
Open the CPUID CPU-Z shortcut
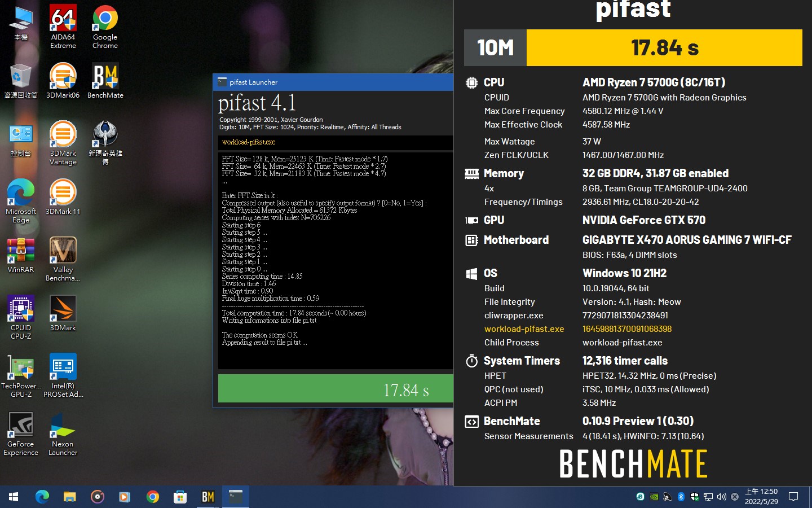click(x=21, y=317)
